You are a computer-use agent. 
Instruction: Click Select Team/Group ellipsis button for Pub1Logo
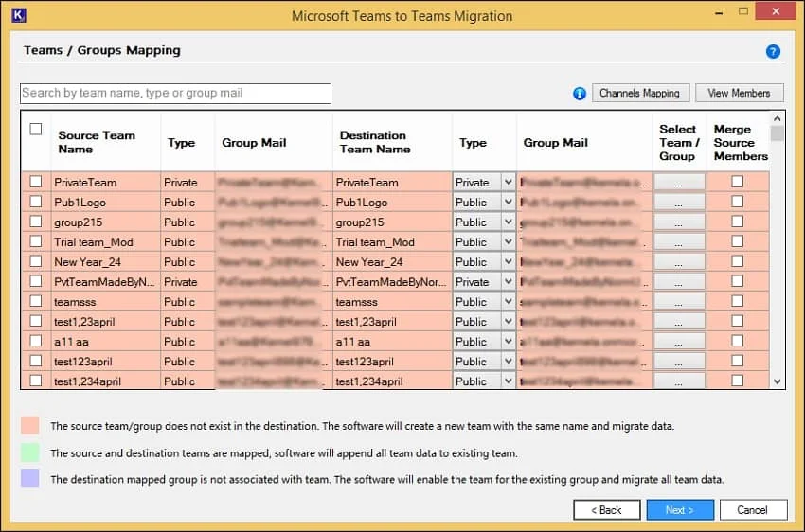pyautogui.click(x=679, y=203)
